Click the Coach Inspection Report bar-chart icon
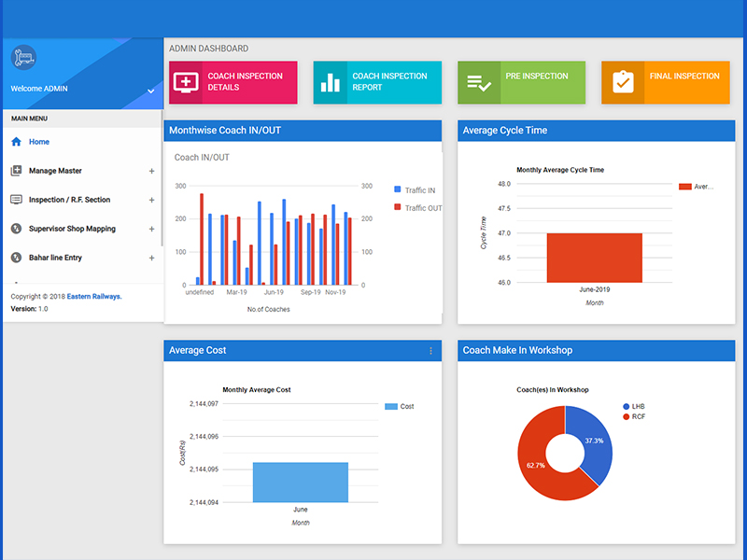The width and height of the screenshot is (747, 560). coord(331,82)
